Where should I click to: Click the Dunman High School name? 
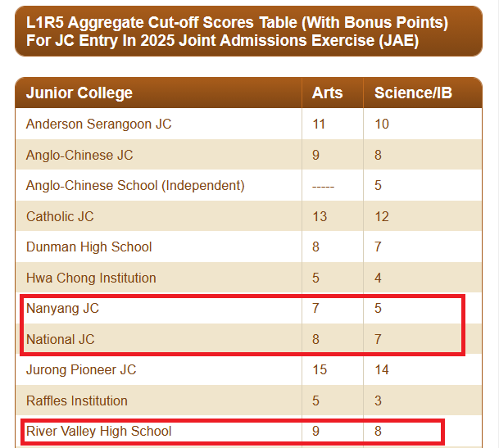click(88, 247)
